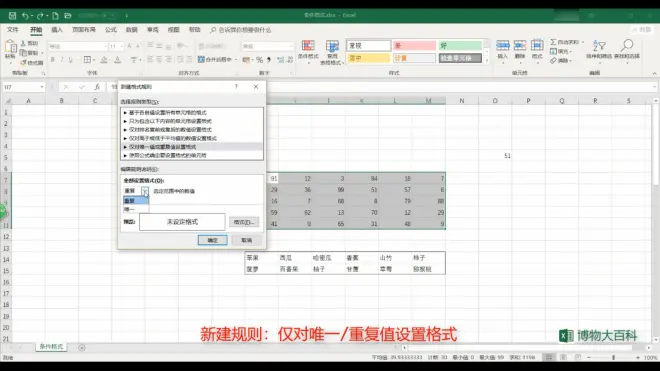660x371 pixels.
Task: Open Conditional Formatting (条件格式) icon
Action: pyautogui.click(x=308, y=46)
